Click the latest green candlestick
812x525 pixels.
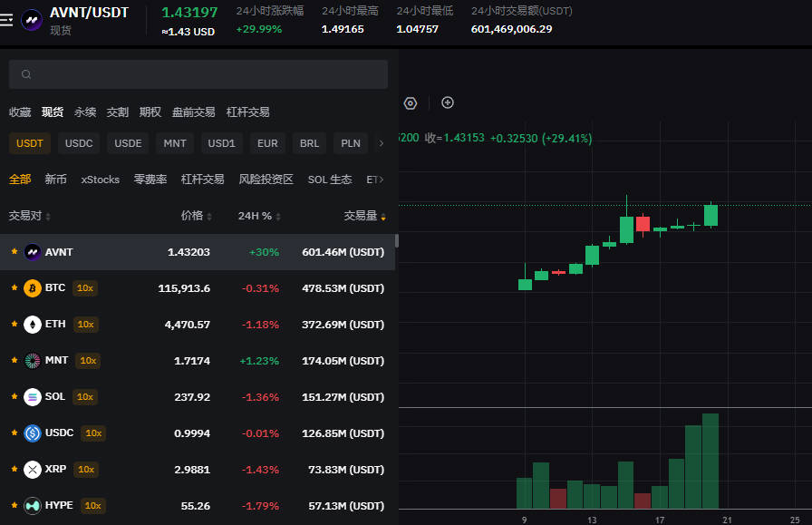pos(711,215)
